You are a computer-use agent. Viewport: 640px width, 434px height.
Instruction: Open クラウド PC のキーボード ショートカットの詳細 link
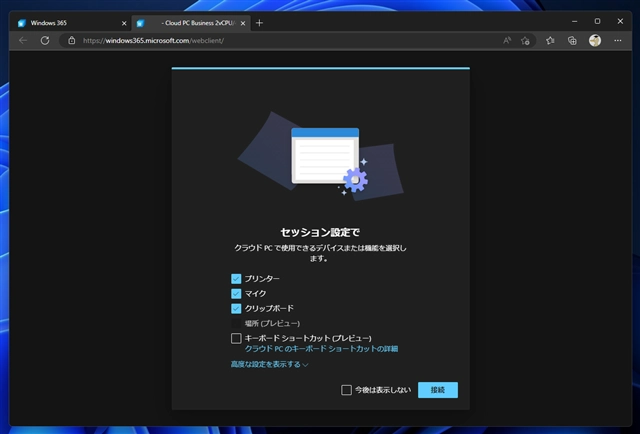click(x=321, y=349)
